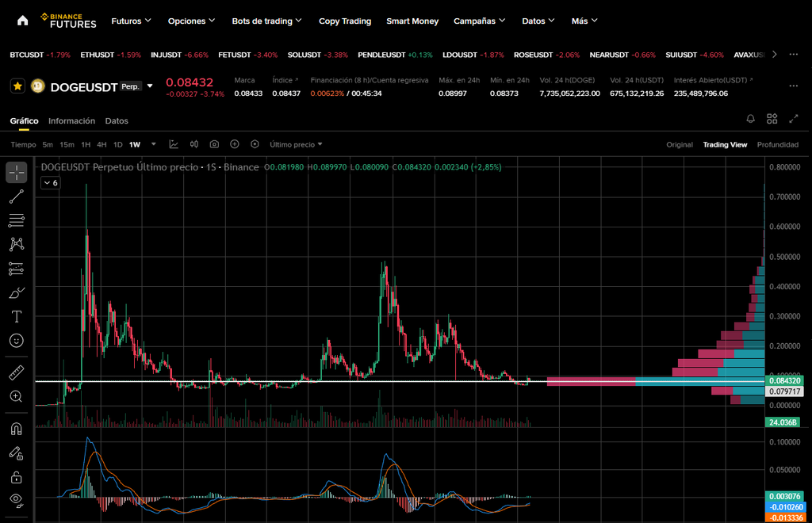Viewport: 812px width, 523px height.
Task: Click the circled plus icon in toolbar
Action: click(x=235, y=144)
